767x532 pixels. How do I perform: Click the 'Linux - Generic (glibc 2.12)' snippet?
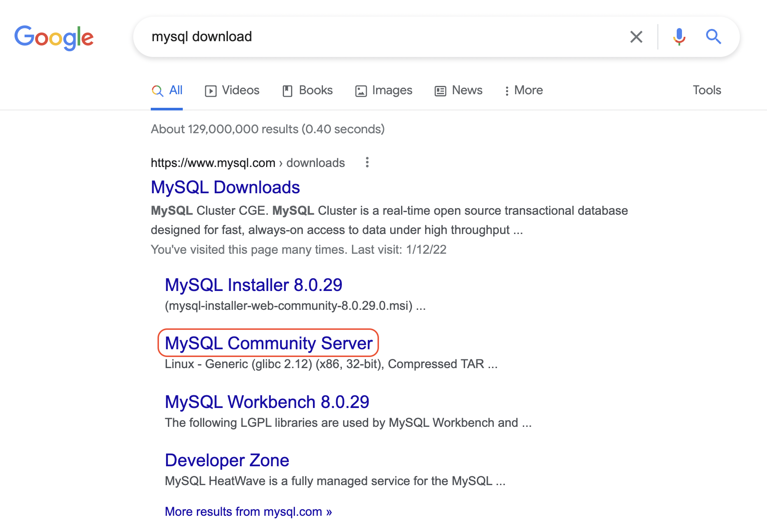pos(331,364)
